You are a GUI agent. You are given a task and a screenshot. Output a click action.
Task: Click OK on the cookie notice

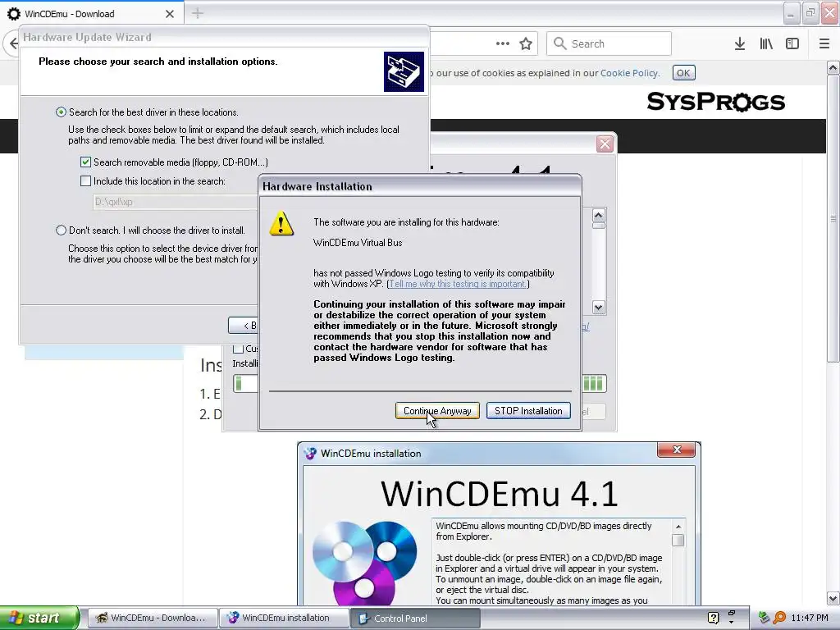pyautogui.click(x=683, y=73)
